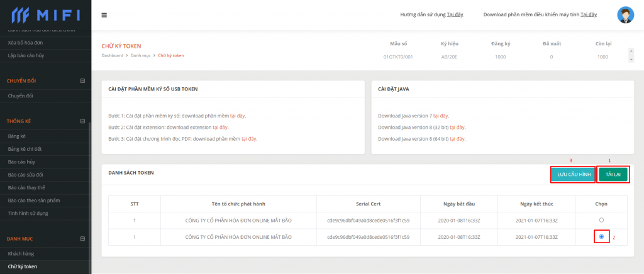
Task: Click Dashboard breadcrumb link
Action: pos(112,56)
